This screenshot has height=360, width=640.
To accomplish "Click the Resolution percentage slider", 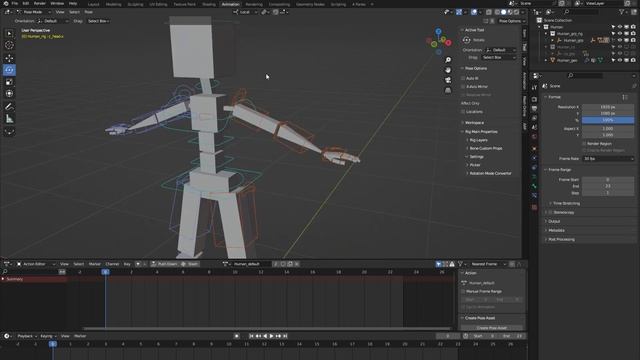I will point(608,120).
